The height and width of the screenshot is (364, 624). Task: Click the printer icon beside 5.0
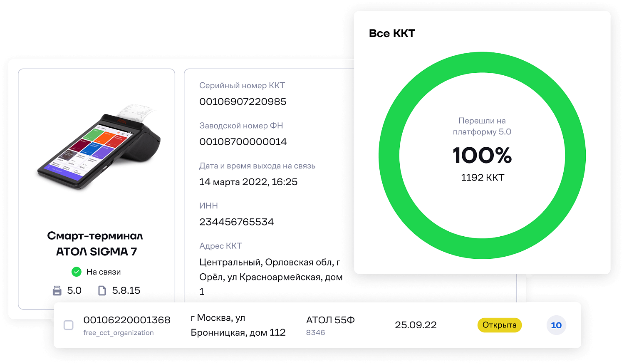57,290
